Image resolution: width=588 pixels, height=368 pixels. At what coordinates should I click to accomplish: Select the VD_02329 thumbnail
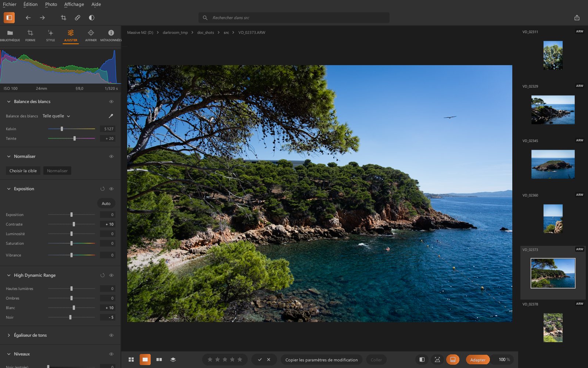tap(553, 110)
